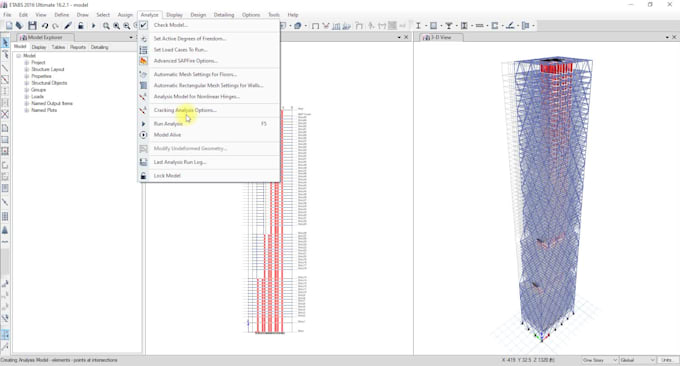Click the Last Analysis Run Log icon
Viewport: 680px width, 366px height.
[144, 162]
